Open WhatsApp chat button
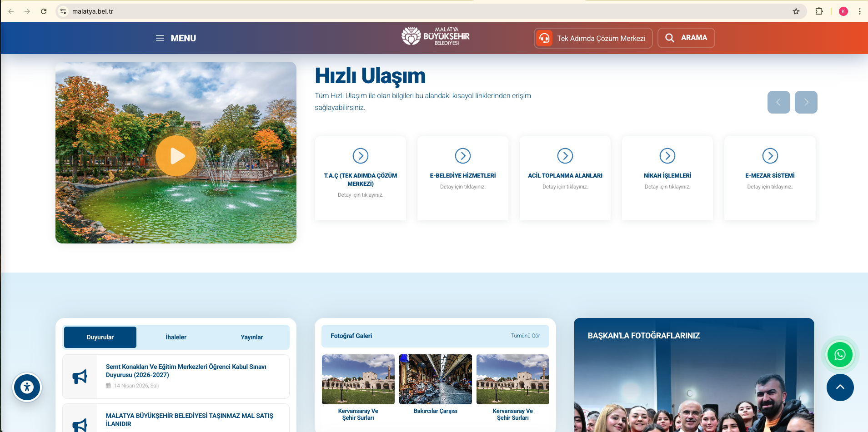The image size is (868, 432). point(840,354)
